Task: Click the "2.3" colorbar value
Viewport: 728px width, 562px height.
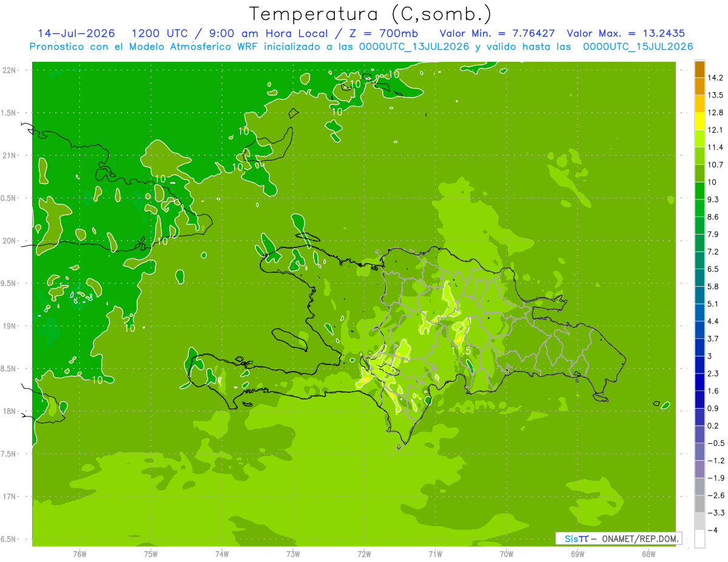Action: click(713, 373)
